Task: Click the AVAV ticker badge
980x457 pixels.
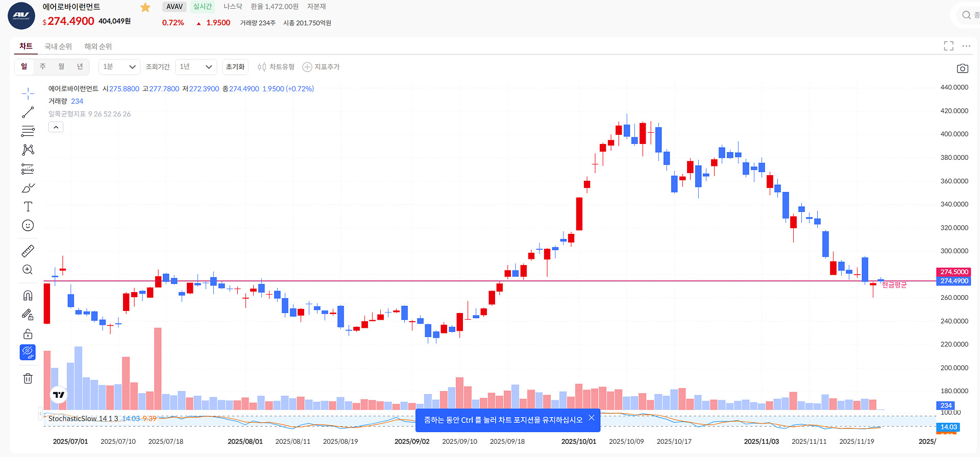Action: coord(175,7)
